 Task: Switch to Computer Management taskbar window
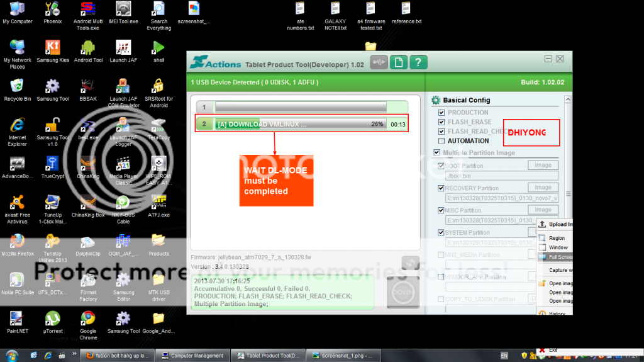[x=192, y=356]
